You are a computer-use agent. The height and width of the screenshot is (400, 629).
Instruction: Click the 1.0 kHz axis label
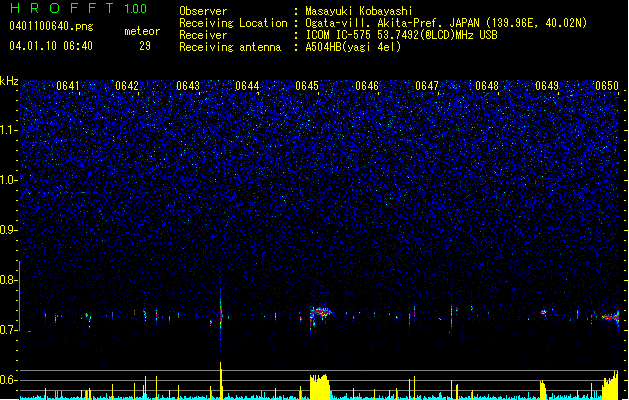(x=9, y=180)
